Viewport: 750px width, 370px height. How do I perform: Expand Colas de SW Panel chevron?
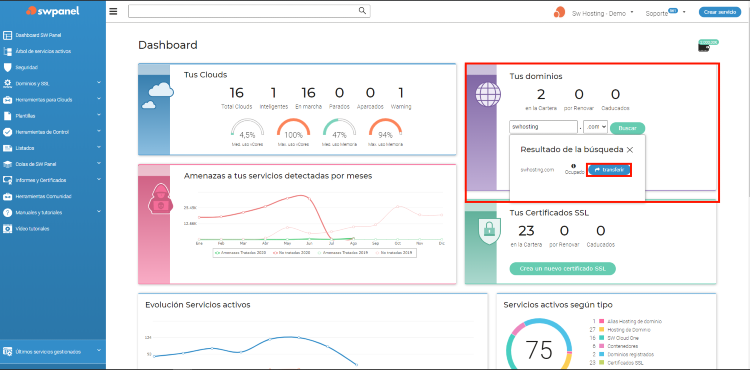coord(99,163)
